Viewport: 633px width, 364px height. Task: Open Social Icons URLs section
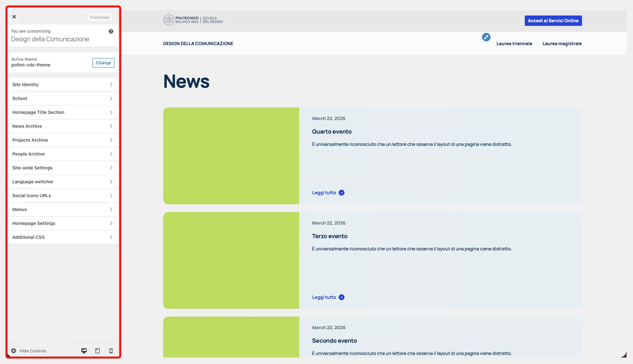coord(63,196)
